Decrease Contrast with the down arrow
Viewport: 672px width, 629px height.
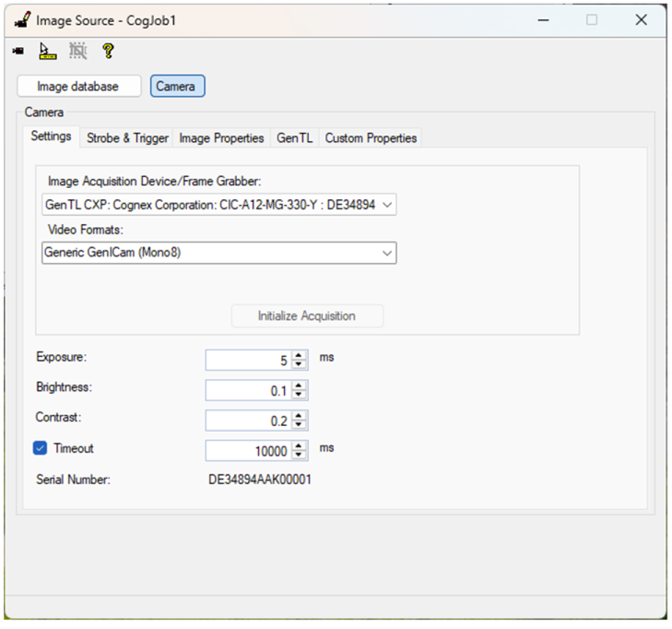[299, 425]
